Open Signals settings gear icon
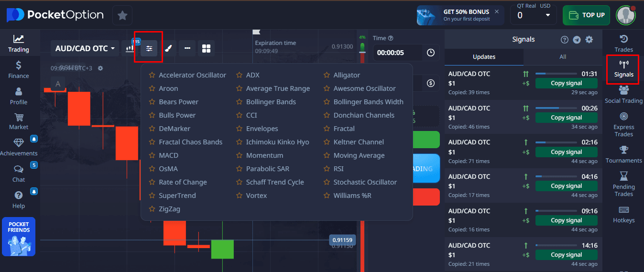 [x=589, y=40]
